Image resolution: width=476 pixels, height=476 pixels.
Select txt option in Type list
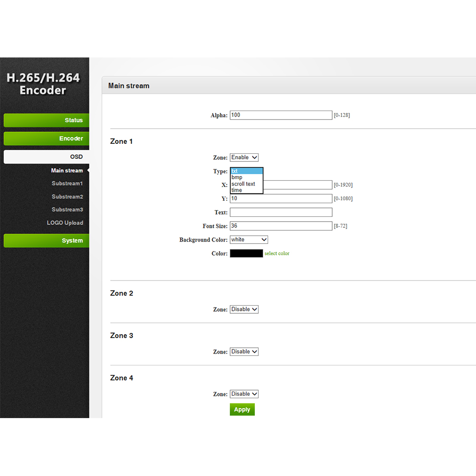pos(246,171)
